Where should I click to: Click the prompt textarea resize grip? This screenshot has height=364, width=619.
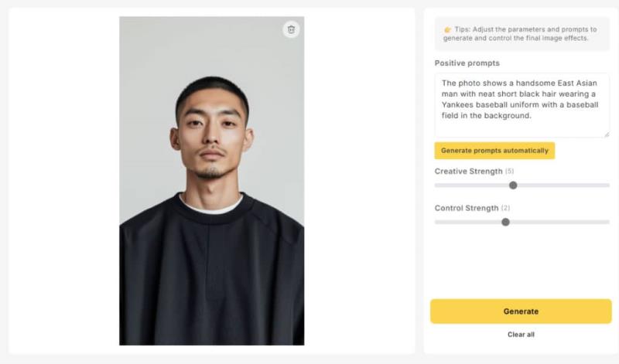tap(607, 134)
